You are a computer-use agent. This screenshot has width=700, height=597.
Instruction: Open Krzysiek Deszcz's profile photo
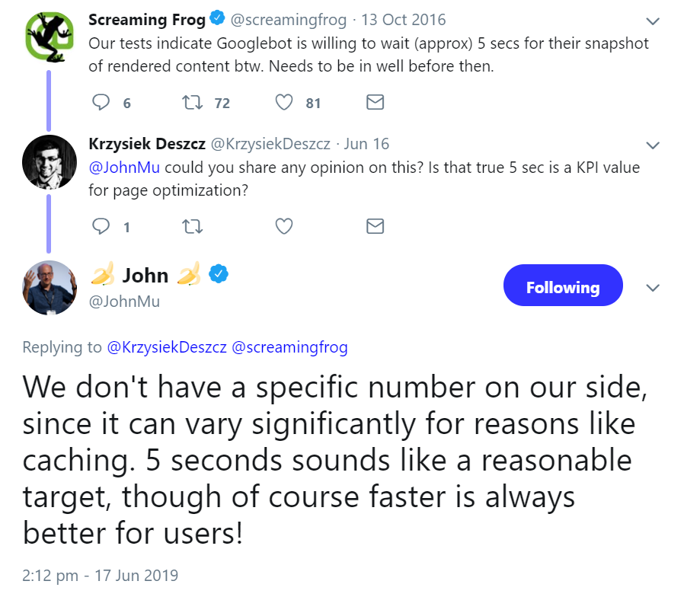(50, 161)
